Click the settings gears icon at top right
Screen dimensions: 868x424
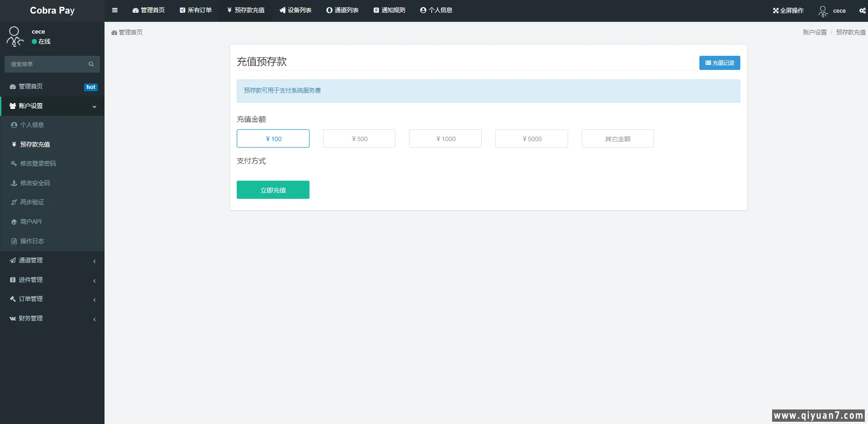click(x=862, y=10)
